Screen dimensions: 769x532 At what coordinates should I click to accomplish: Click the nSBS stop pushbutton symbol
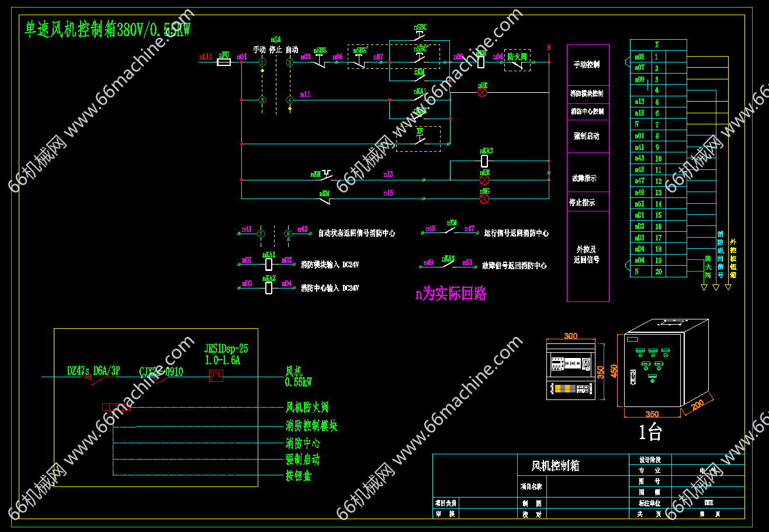pos(320,60)
